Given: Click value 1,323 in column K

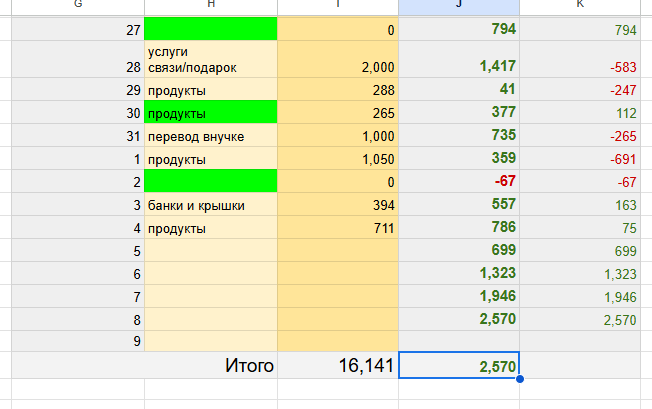Looking at the screenshot, I should 580,273.
